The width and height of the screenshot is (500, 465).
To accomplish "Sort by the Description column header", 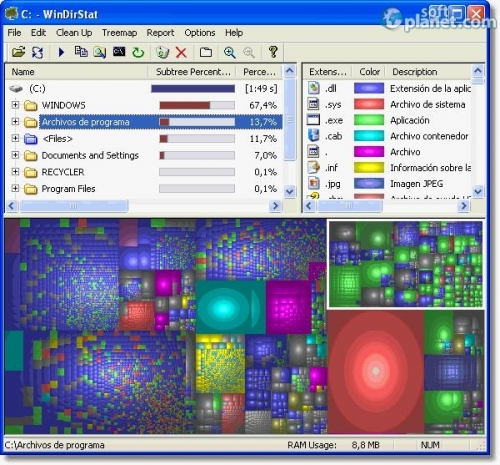I will [x=428, y=72].
